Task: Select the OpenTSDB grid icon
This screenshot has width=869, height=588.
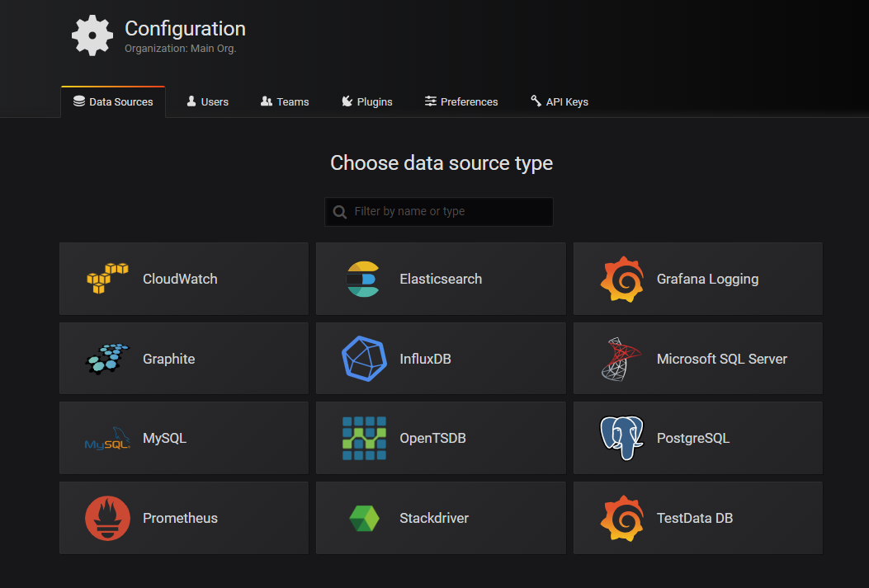Action: [x=364, y=439]
